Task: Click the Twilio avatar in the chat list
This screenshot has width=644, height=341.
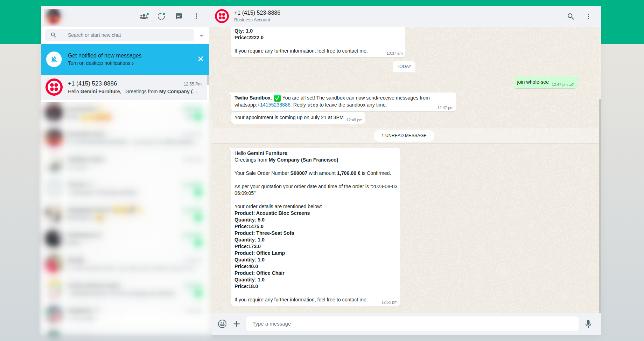Action: [x=54, y=87]
